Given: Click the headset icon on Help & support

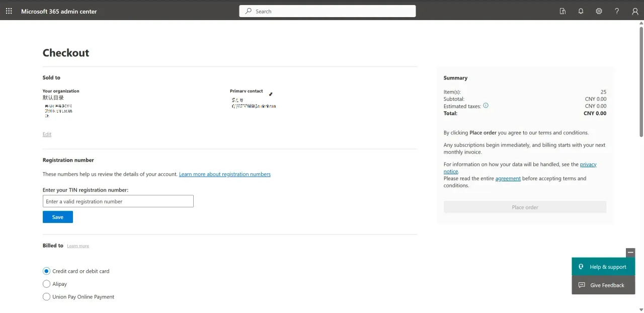Looking at the screenshot, I should click(581, 267).
